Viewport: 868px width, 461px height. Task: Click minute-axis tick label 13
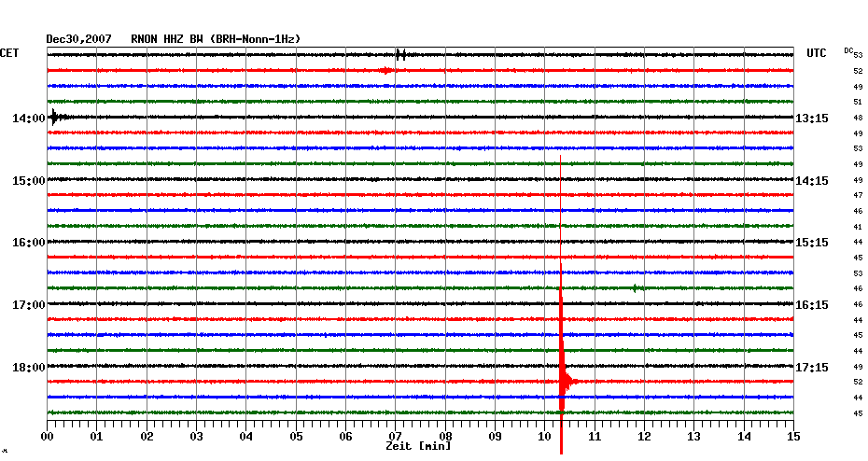pos(694,437)
